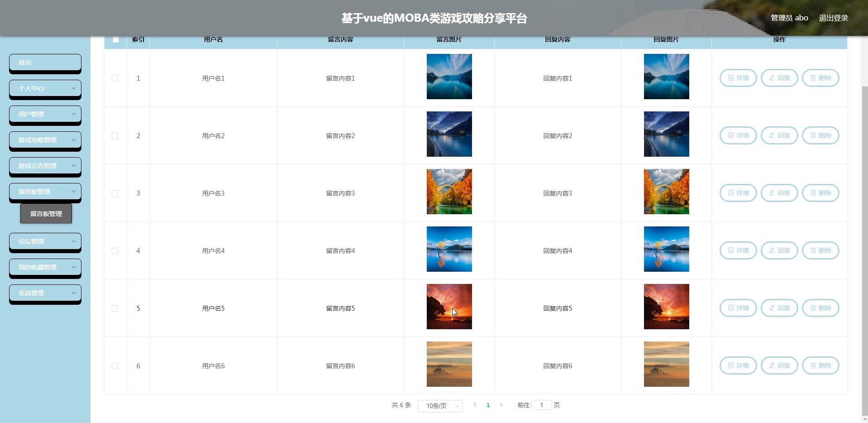Click the next page arrow

501,405
